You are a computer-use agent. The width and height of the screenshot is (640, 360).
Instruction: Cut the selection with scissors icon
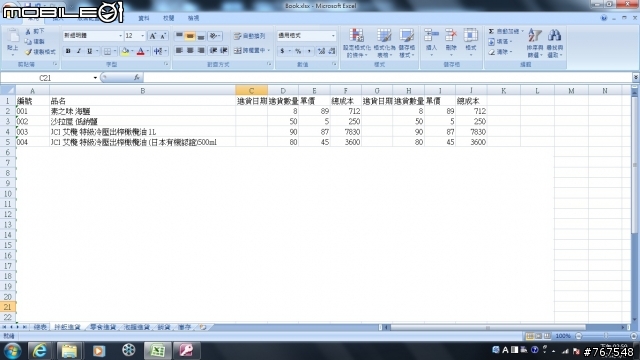[x=28, y=31]
